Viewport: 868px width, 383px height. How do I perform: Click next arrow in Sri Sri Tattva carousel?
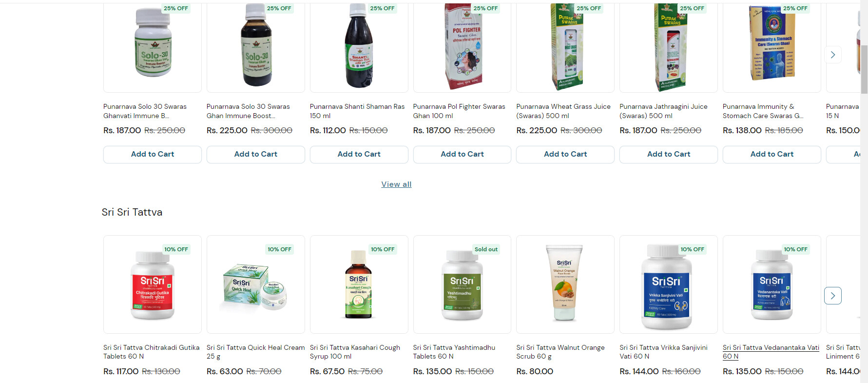click(x=832, y=296)
